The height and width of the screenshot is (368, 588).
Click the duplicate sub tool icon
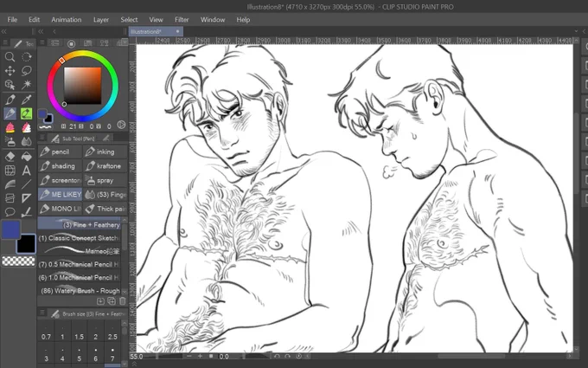click(112, 300)
